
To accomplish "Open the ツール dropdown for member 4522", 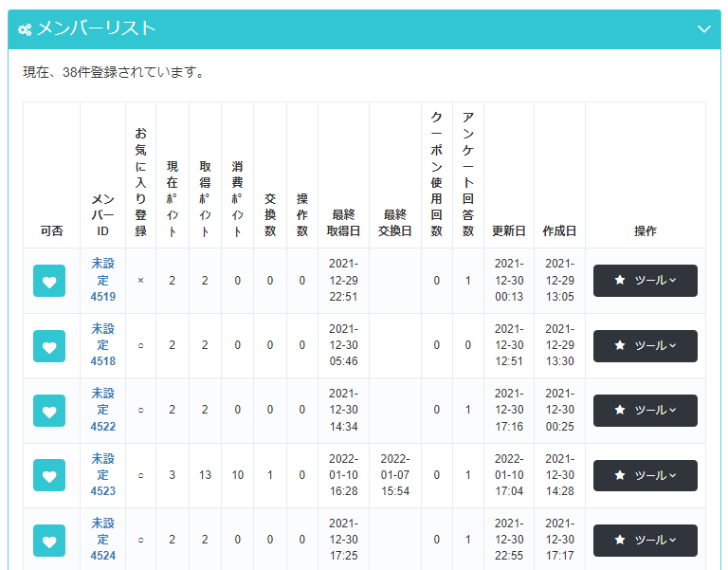I will 645,411.
